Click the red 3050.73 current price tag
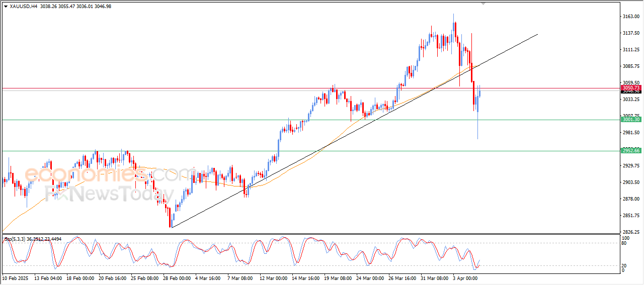 (630, 88)
